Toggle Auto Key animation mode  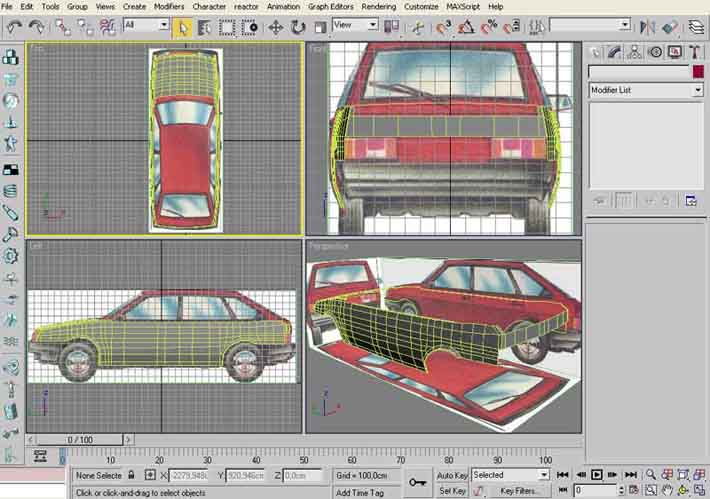tap(452, 475)
